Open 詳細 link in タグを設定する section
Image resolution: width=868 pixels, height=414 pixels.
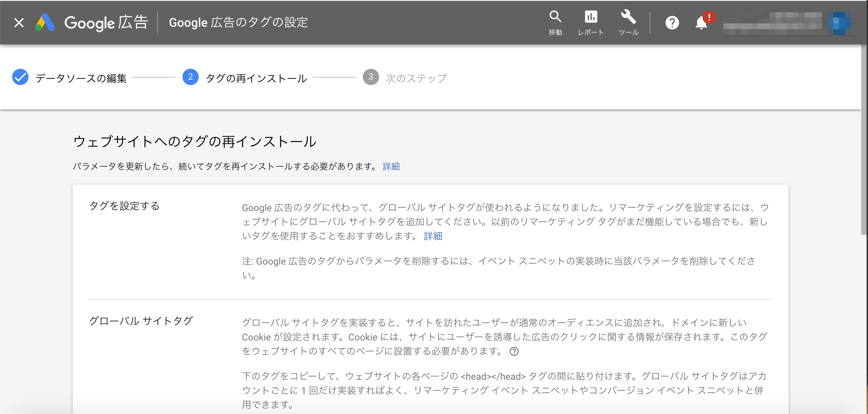click(x=433, y=236)
